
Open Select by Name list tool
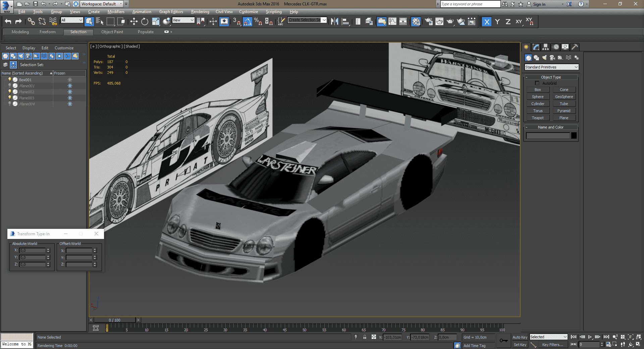[x=100, y=21]
